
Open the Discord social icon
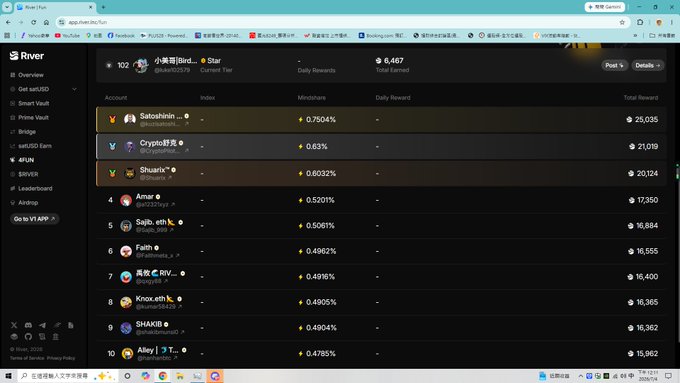click(x=28, y=325)
